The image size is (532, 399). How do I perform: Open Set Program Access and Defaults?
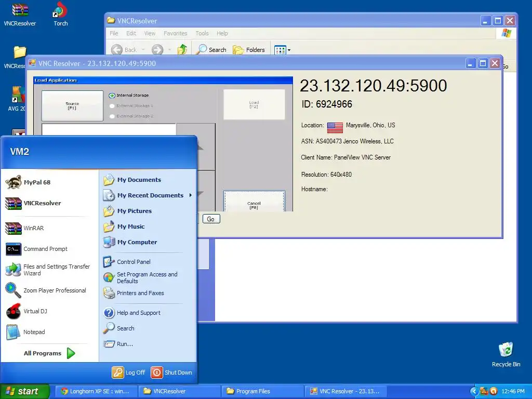pyautogui.click(x=140, y=277)
